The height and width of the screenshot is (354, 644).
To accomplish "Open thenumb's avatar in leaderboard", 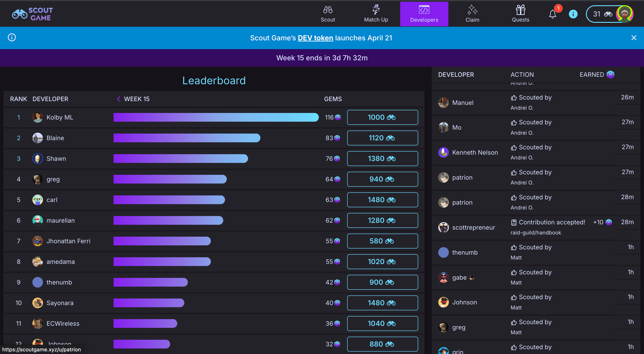I will 37,282.
